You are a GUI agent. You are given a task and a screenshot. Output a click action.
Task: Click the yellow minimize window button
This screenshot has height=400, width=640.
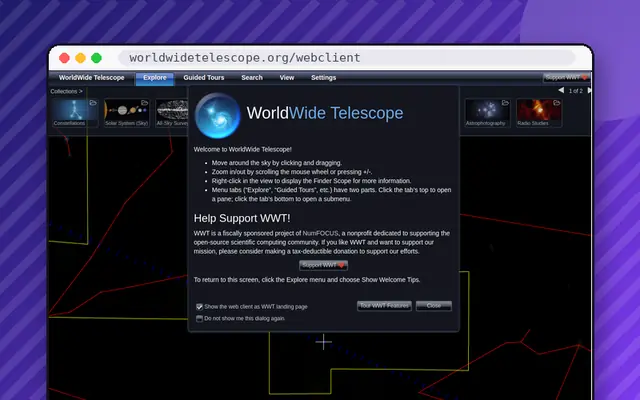(x=80, y=58)
